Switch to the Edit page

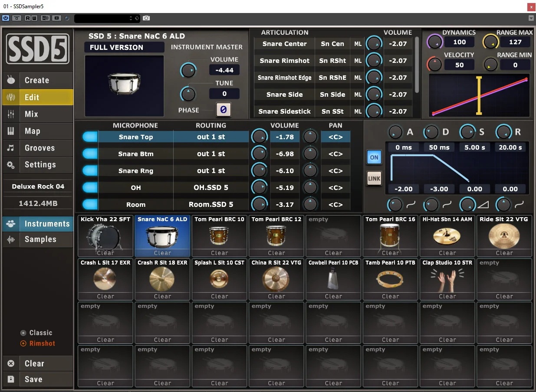coord(38,97)
